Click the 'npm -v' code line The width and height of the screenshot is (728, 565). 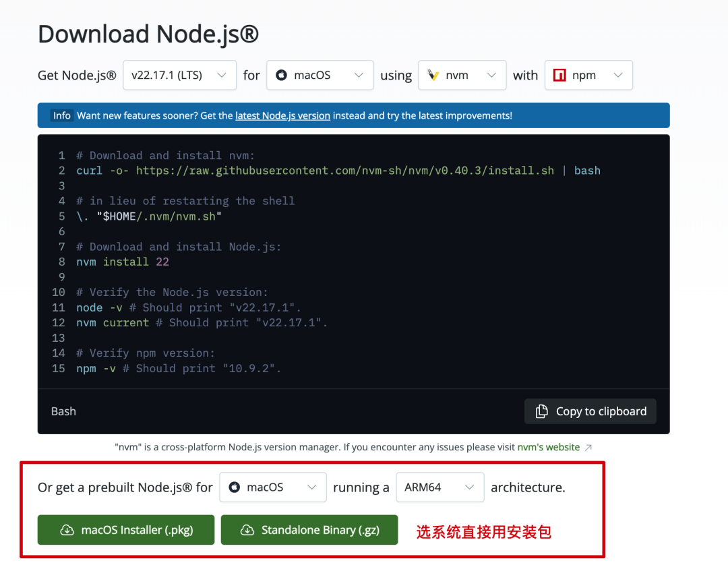[x=179, y=368]
